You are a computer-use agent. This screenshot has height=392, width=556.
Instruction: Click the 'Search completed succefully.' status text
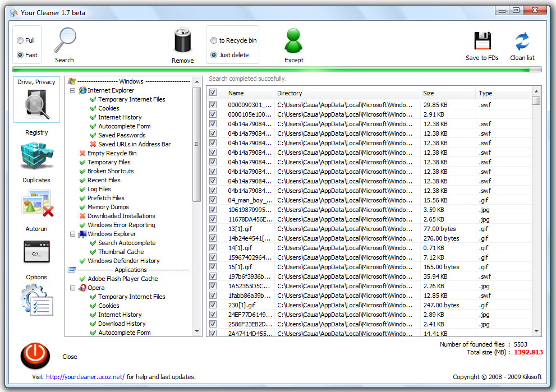(x=247, y=79)
